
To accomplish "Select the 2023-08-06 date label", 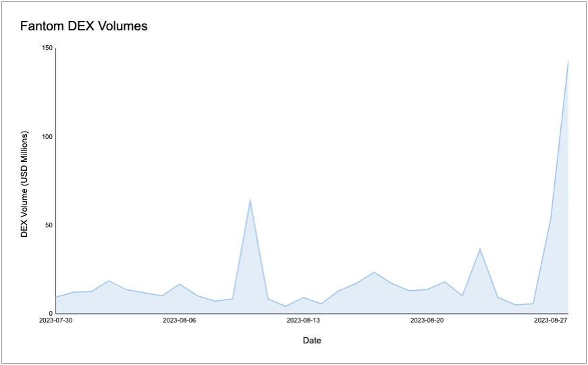I will coord(180,320).
